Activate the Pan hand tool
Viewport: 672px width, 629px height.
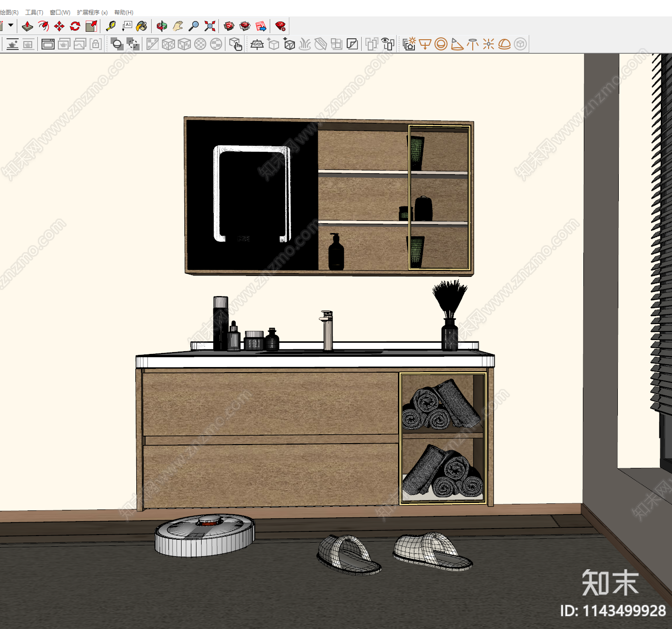tap(178, 26)
